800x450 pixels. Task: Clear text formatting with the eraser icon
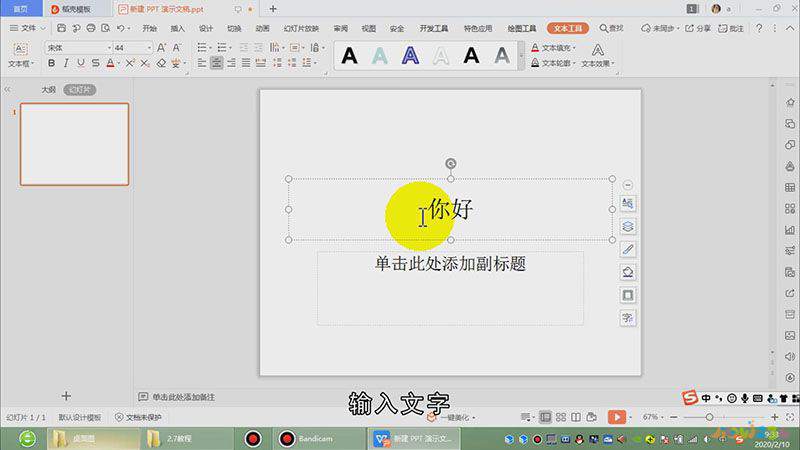pyautogui.click(x=161, y=63)
